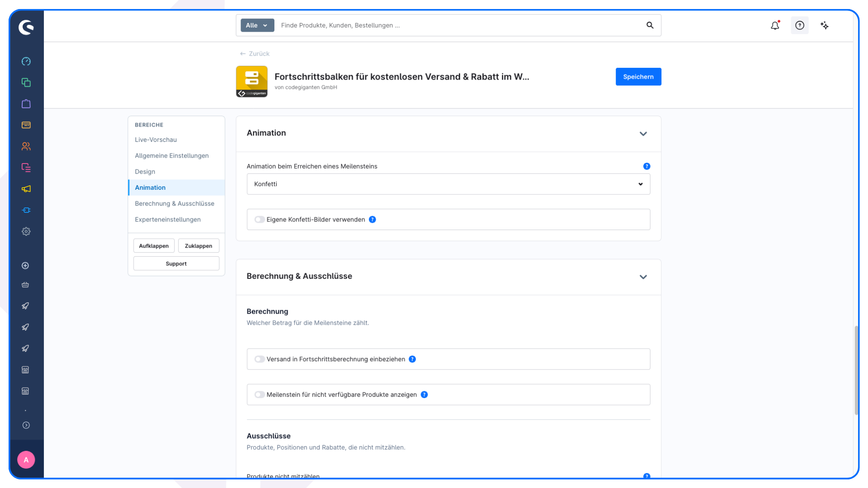Image resolution: width=868 pixels, height=488 pixels.
Task: Click the page vertical scrollbar
Action: pos(856,371)
